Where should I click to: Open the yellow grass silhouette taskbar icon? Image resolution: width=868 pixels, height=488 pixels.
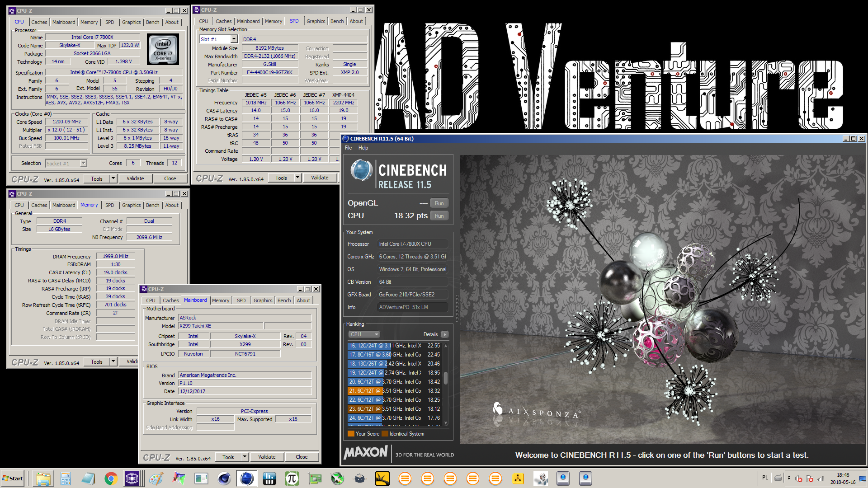coord(382,478)
